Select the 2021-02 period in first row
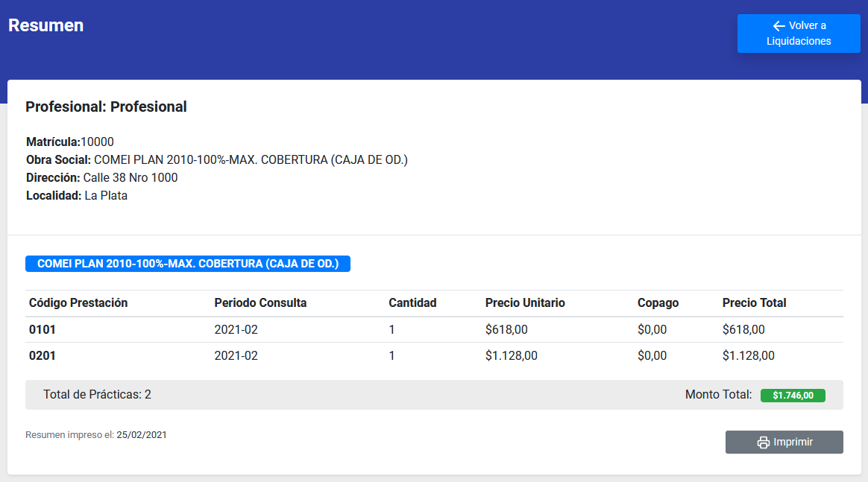This screenshot has width=868, height=482. [236, 329]
